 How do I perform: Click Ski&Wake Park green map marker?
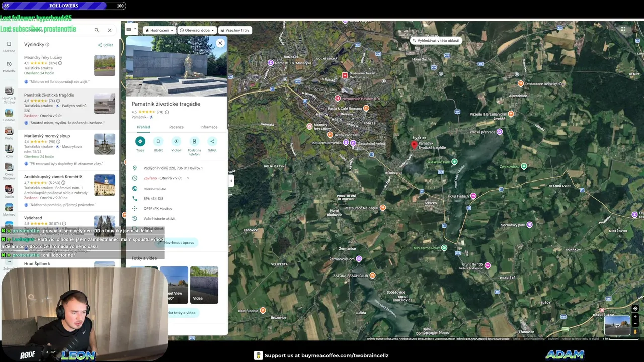tap(454, 162)
